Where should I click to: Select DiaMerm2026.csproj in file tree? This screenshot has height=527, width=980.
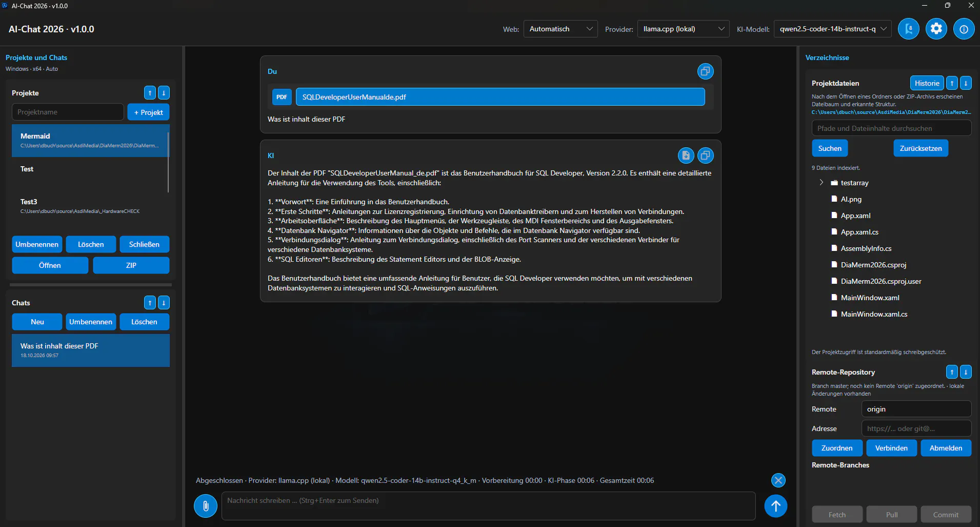(873, 265)
